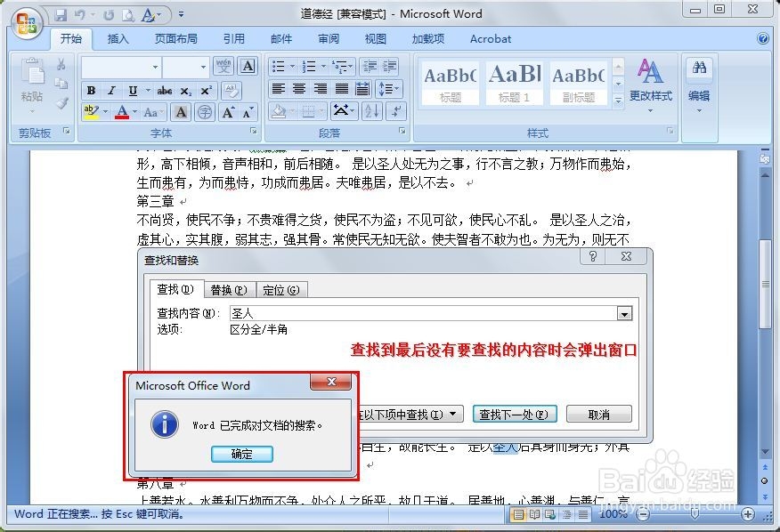The width and height of the screenshot is (780, 532).
Task: Click the Cut scissors icon
Action: coord(61,64)
